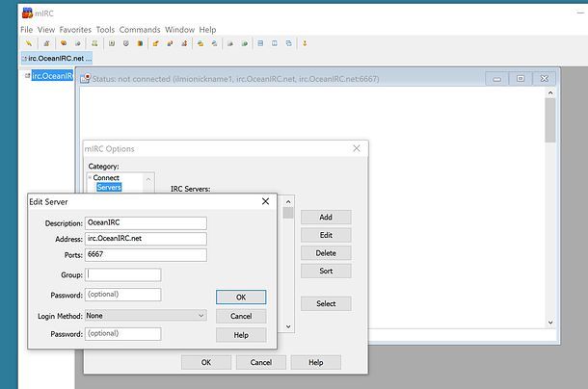This screenshot has height=389, width=588.
Task: Click the Tile Vertical windows toolbar icon
Action: point(275,43)
